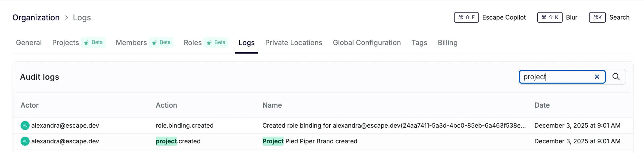Click the Beta star badge beside Projects
This screenshot has width=644, height=153.
(x=93, y=42)
